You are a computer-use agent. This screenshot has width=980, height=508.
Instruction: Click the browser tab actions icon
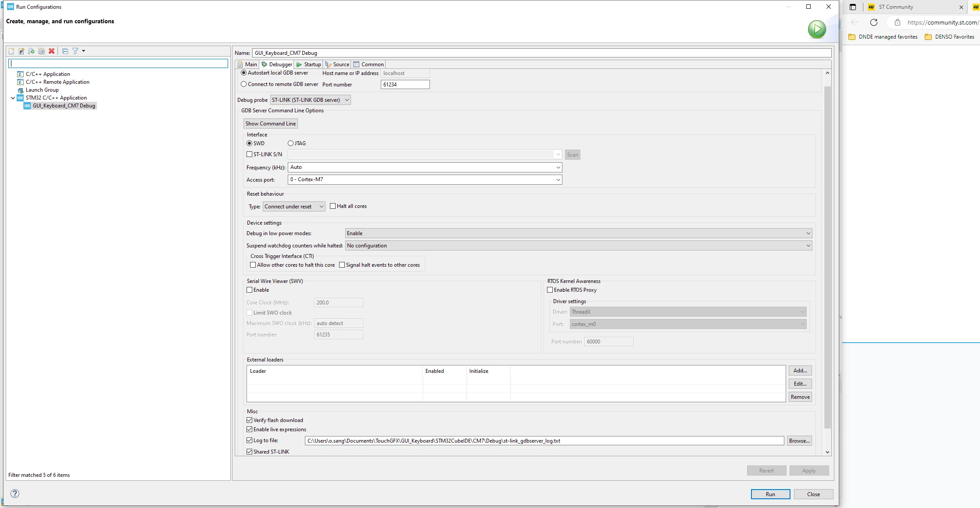853,7
